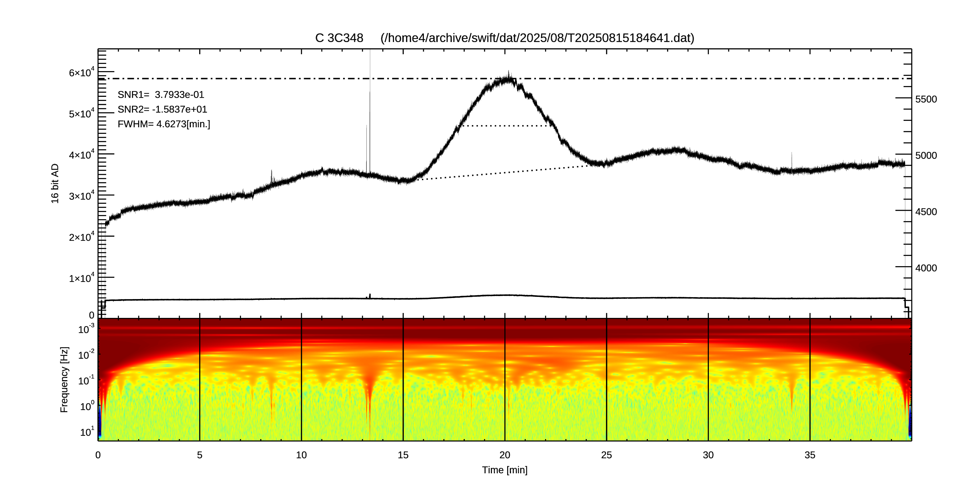
Task: Click the spectrogram vertical line at 10 minutes
Action: point(301,380)
